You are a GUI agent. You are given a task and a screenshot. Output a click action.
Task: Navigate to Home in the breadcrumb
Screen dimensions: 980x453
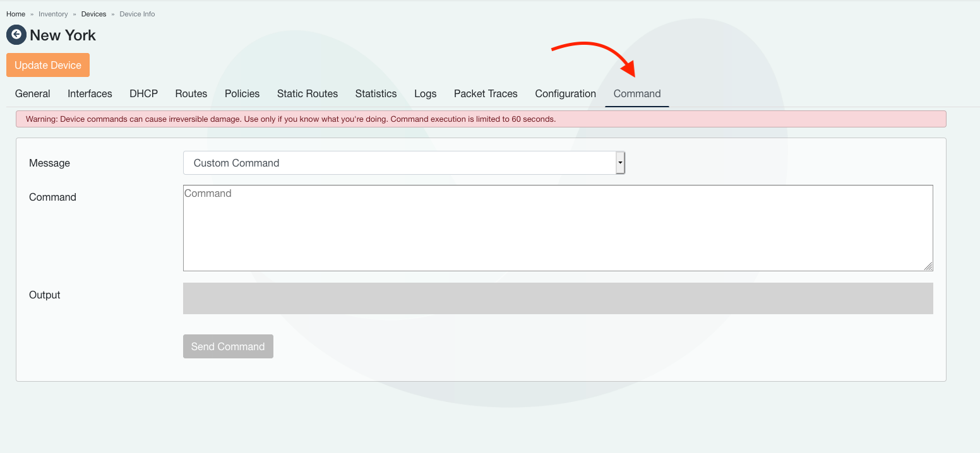pyautogui.click(x=16, y=14)
